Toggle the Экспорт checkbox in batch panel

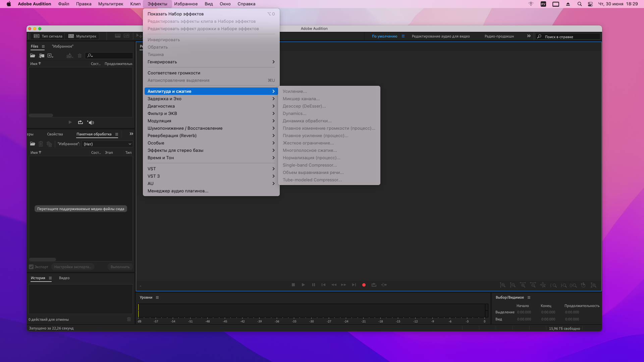click(31, 267)
